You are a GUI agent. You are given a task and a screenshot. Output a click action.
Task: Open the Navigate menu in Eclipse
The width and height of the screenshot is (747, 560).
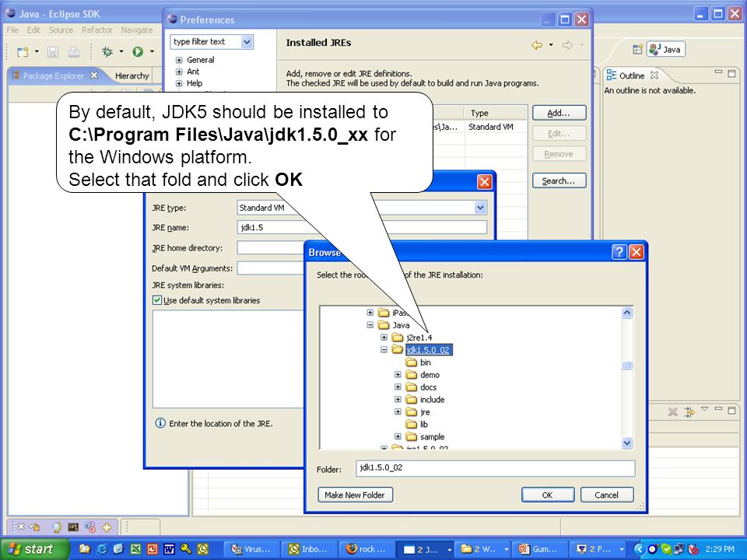(137, 30)
